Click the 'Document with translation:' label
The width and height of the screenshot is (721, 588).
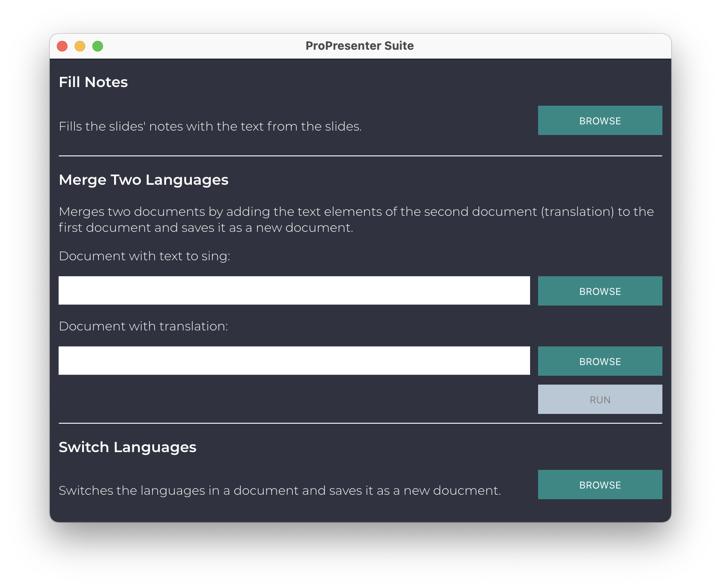[x=143, y=326]
